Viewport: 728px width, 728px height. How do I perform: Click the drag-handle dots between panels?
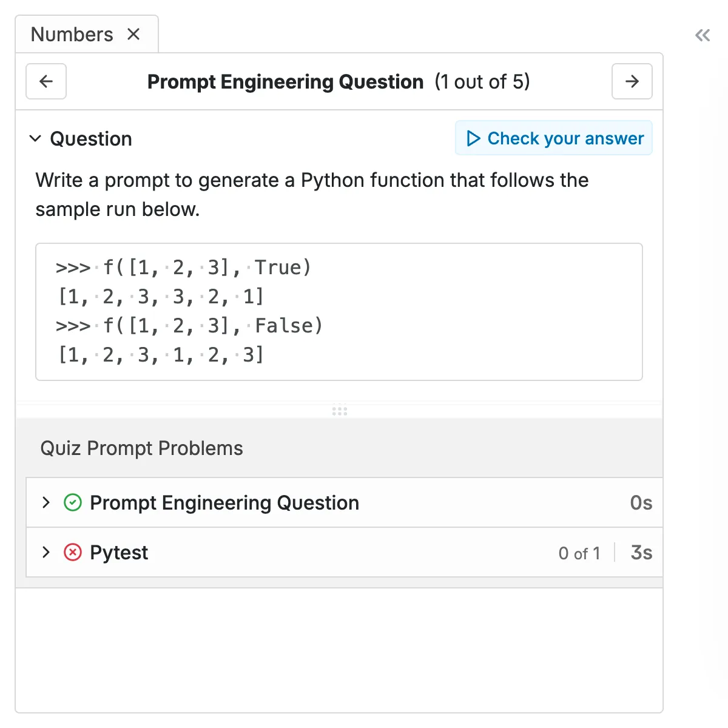[x=340, y=411]
